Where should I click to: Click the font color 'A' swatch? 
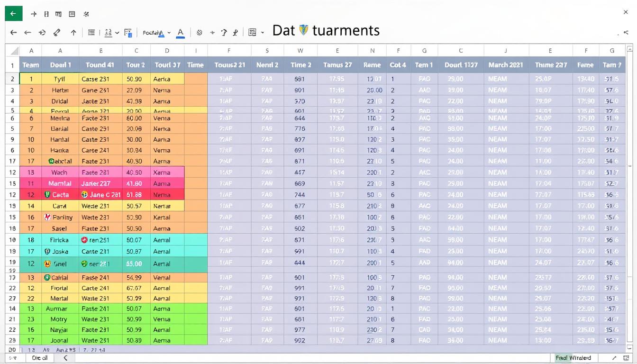point(180,33)
